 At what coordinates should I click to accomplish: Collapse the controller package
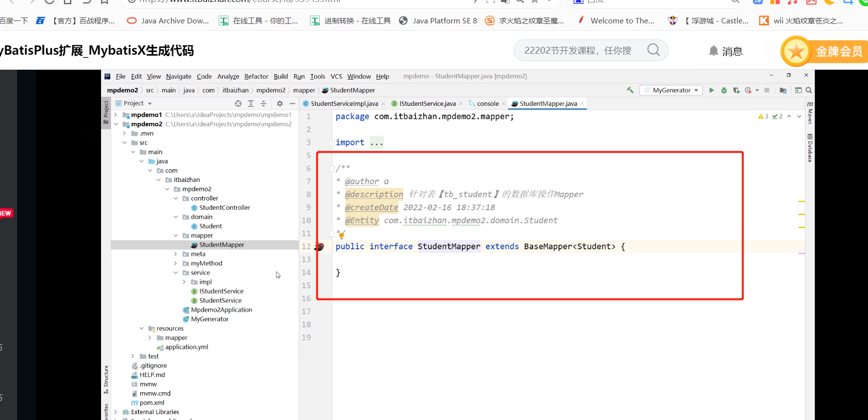coord(176,198)
